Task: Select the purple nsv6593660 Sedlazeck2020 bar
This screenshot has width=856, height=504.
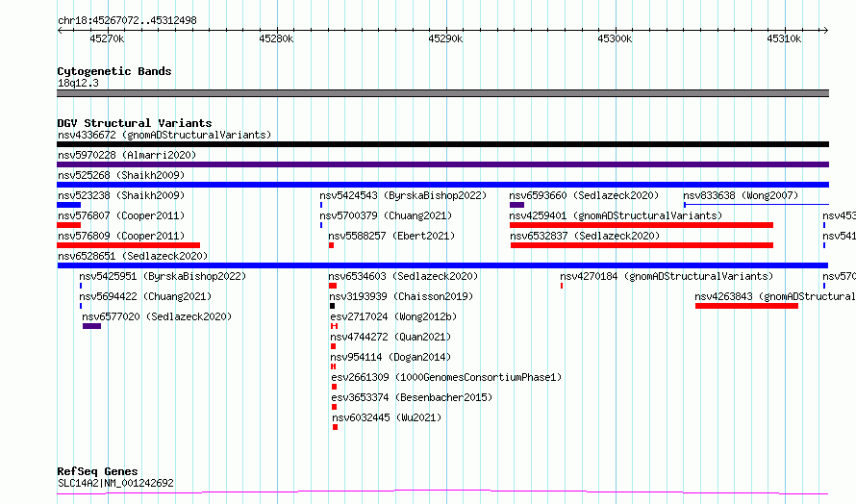Action: (517, 205)
